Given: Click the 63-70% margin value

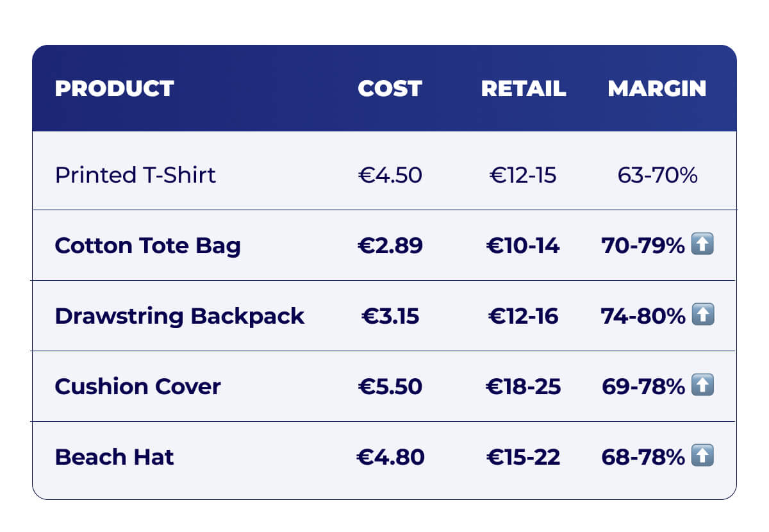Looking at the screenshot, I should point(657,175).
